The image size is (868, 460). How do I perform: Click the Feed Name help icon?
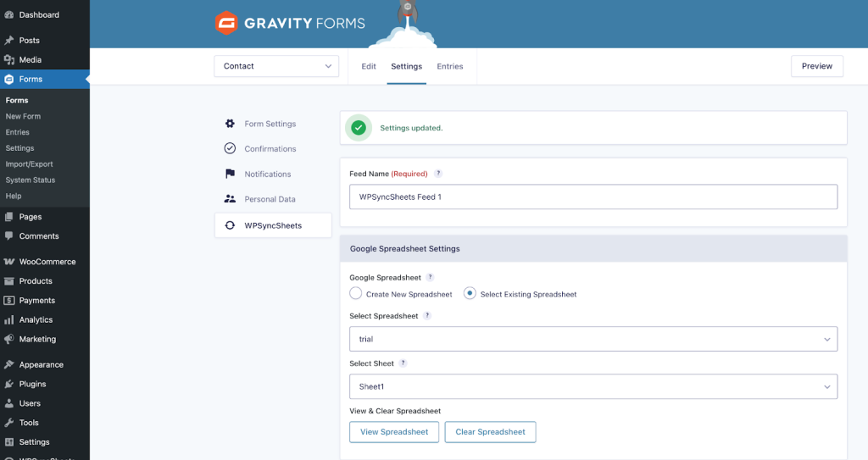438,174
